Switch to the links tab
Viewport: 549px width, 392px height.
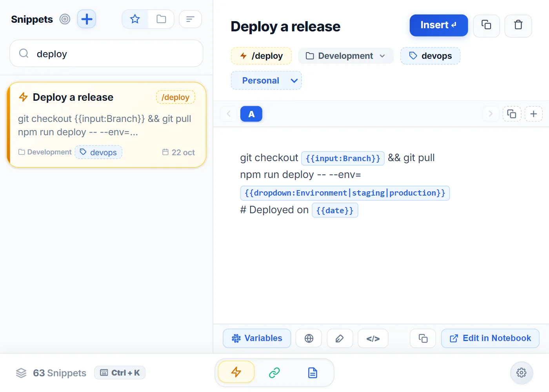pos(274,372)
